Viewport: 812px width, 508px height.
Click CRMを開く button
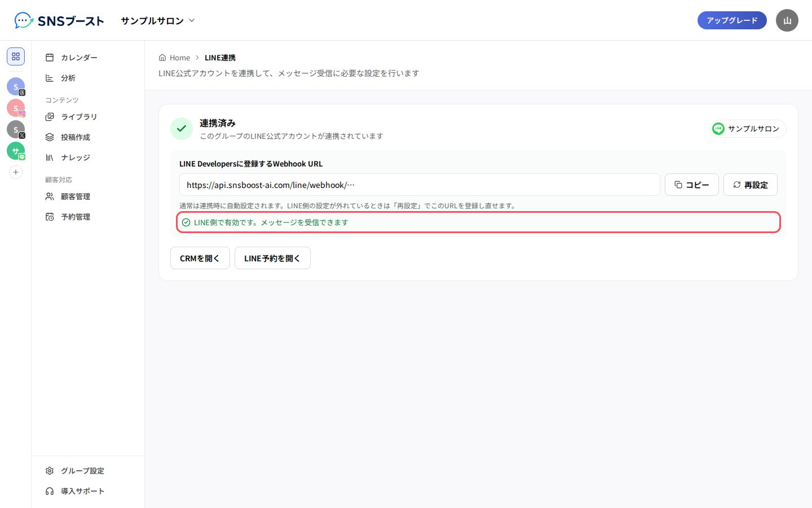pos(200,258)
